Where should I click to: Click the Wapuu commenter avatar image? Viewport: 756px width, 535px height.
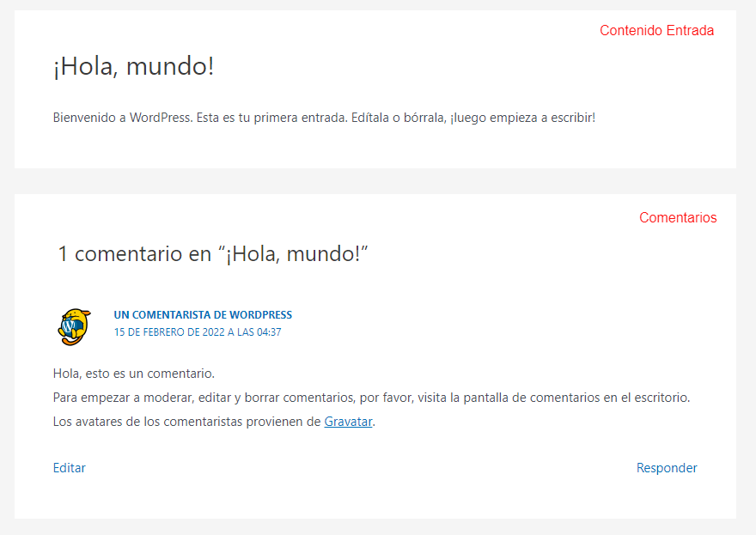74,327
